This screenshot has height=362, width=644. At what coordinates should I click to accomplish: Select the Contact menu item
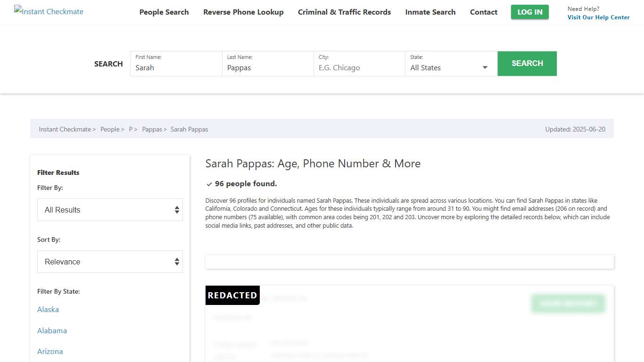(483, 12)
